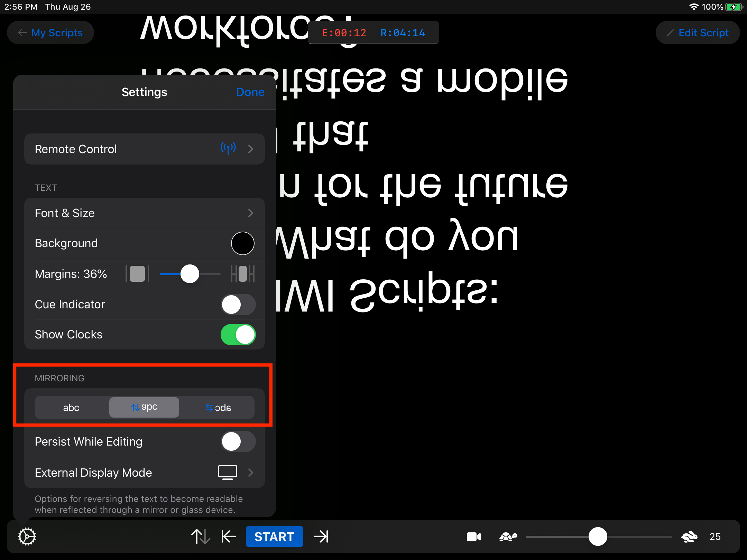
Task: Click the narrow margins icon
Action: (137, 274)
